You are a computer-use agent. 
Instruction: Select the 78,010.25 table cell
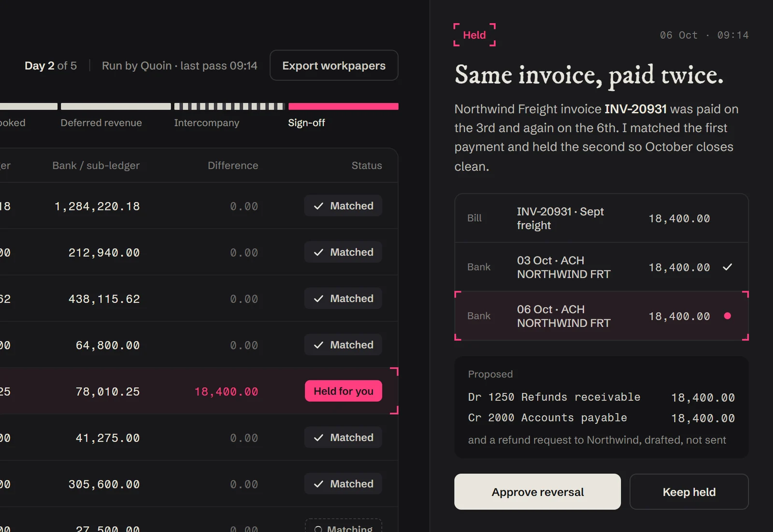108,392
